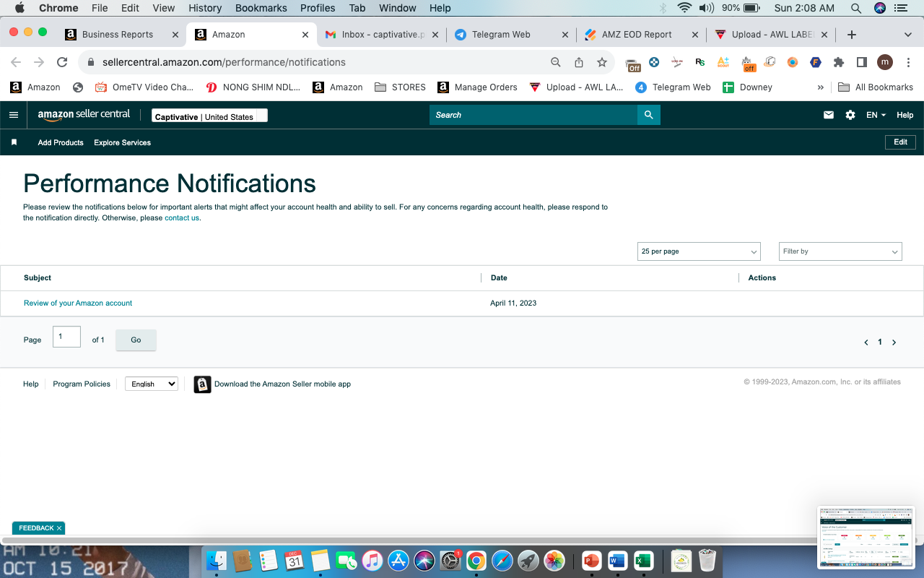The height and width of the screenshot is (578, 924).
Task: Expand the Chrome tab search chevron
Action: (908, 34)
